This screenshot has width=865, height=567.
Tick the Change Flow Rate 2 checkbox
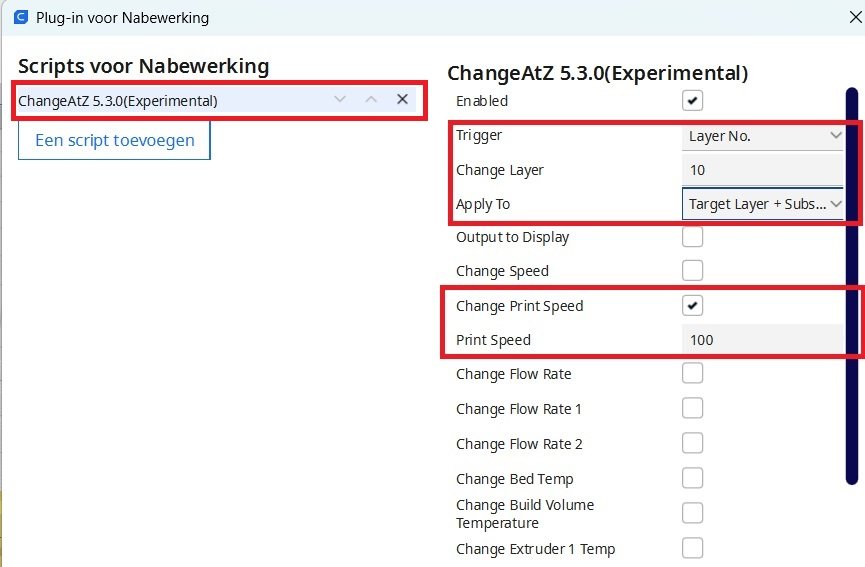click(x=692, y=444)
